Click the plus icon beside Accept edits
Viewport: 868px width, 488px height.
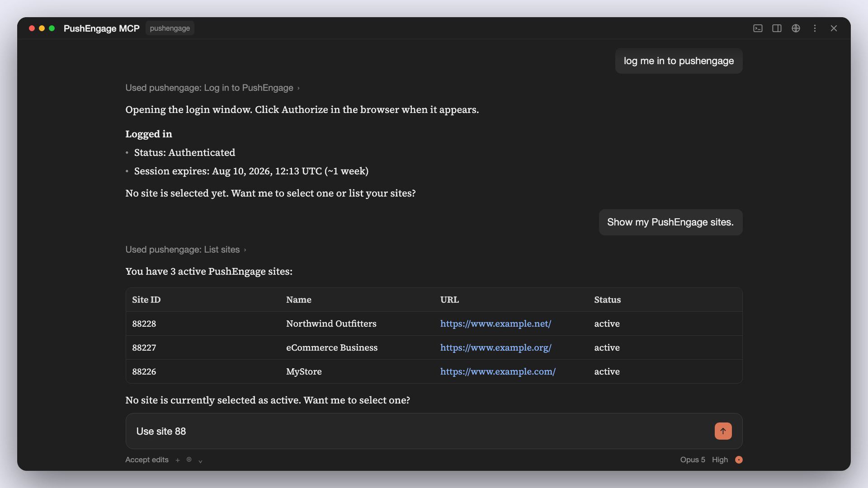pos(178,460)
